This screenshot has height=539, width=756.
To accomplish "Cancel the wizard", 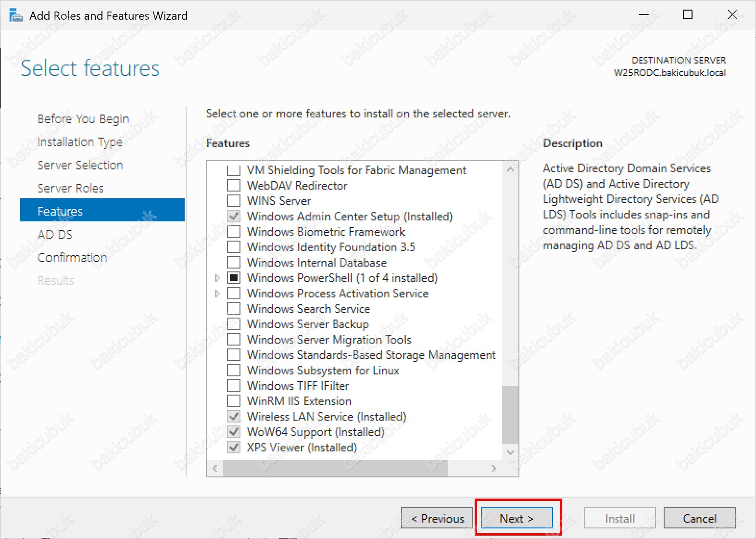I will 699,518.
